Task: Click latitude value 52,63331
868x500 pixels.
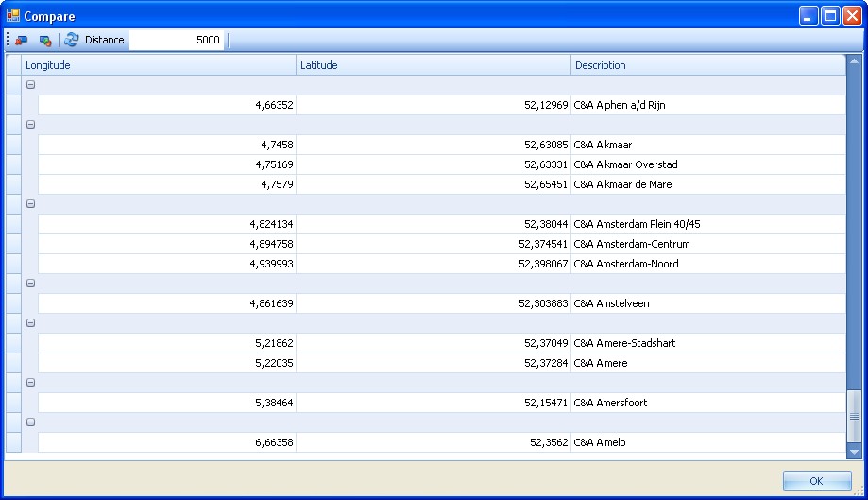Action: (x=546, y=164)
